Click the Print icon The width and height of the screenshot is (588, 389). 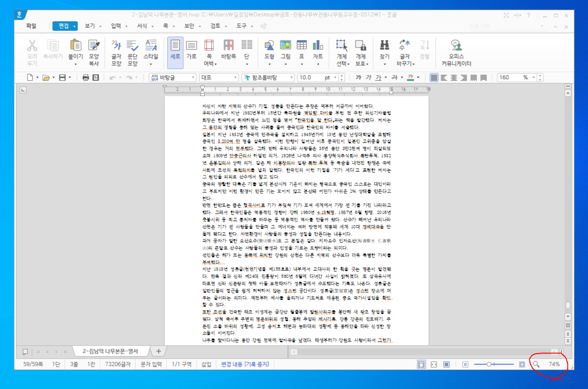85,78
